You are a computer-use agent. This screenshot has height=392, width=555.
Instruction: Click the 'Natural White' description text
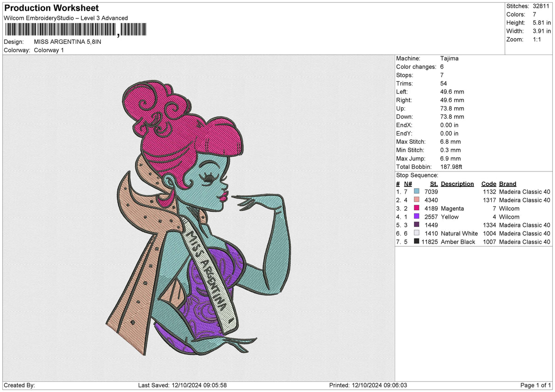(x=459, y=233)
